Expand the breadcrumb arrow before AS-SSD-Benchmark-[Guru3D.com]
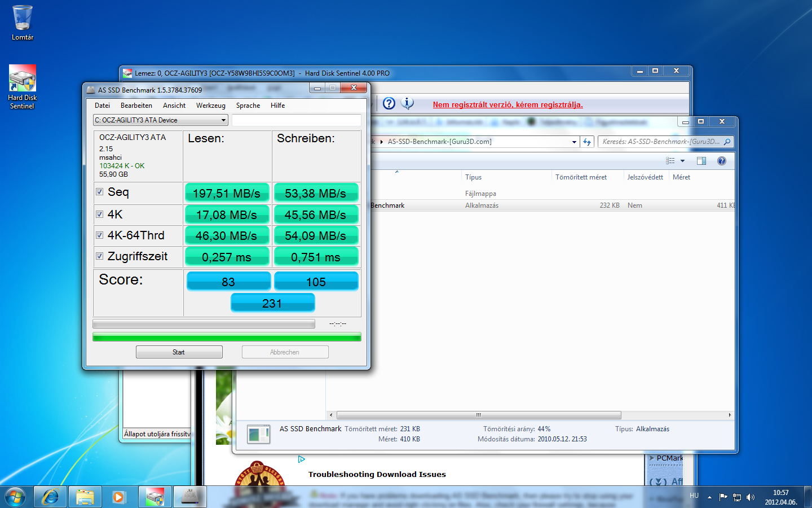812x508 pixels. (382, 142)
